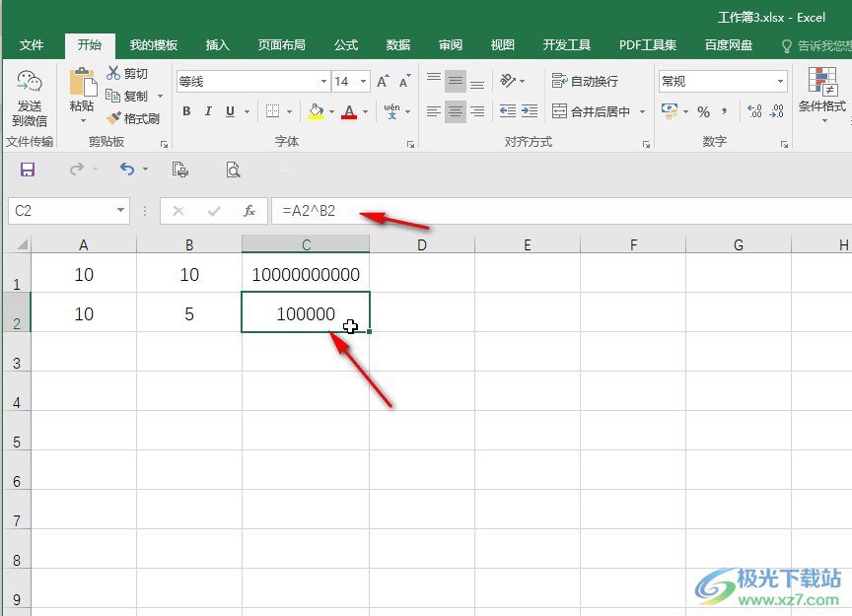
Task: Click the Percent Style icon
Action: (x=703, y=112)
